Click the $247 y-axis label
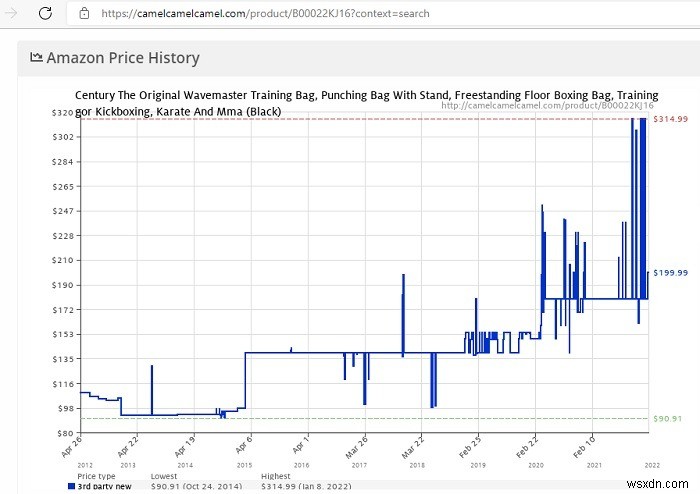 pyautogui.click(x=62, y=211)
